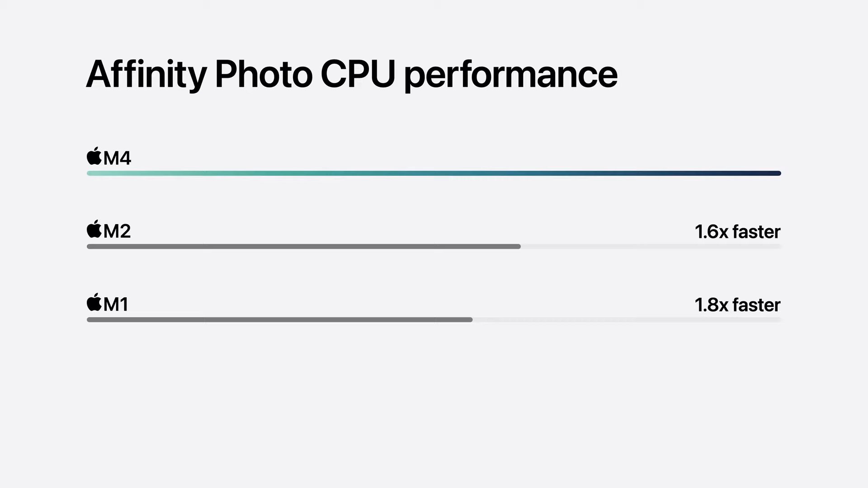Select the M2 performance bar
Screen dimensions: 868x488
pos(303,246)
